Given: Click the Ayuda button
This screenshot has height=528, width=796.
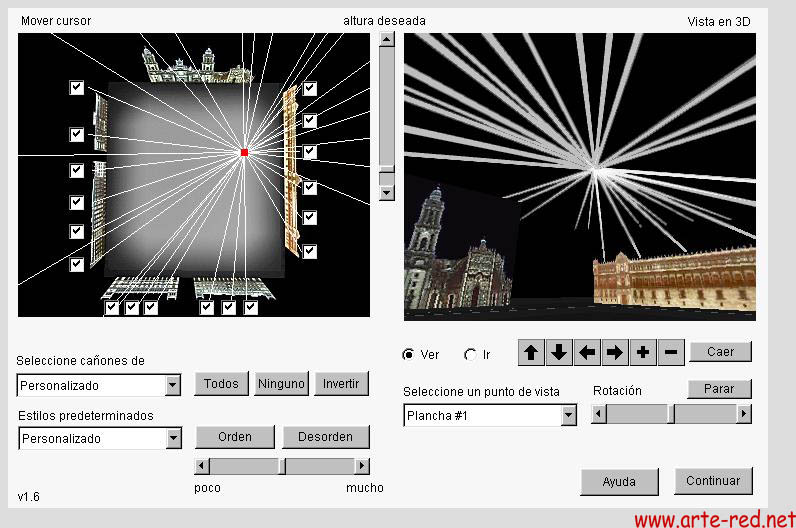Looking at the screenshot, I should click(619, 481).
